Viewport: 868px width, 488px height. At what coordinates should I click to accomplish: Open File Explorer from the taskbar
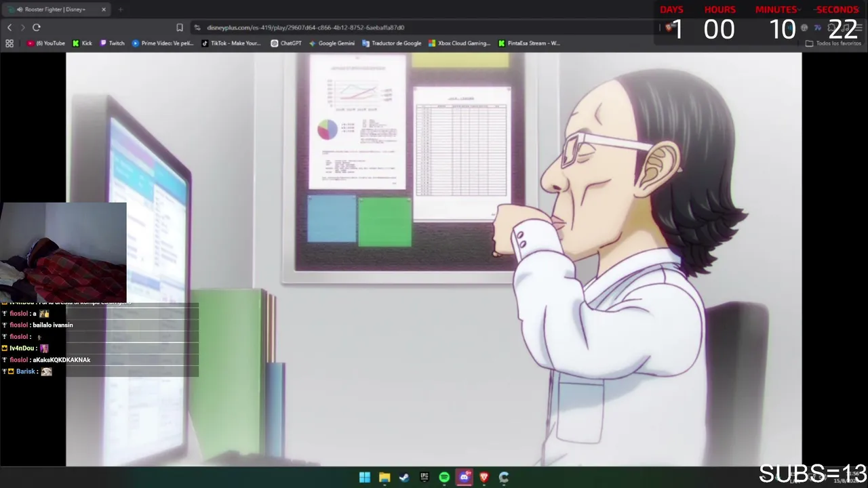[384, 477]
